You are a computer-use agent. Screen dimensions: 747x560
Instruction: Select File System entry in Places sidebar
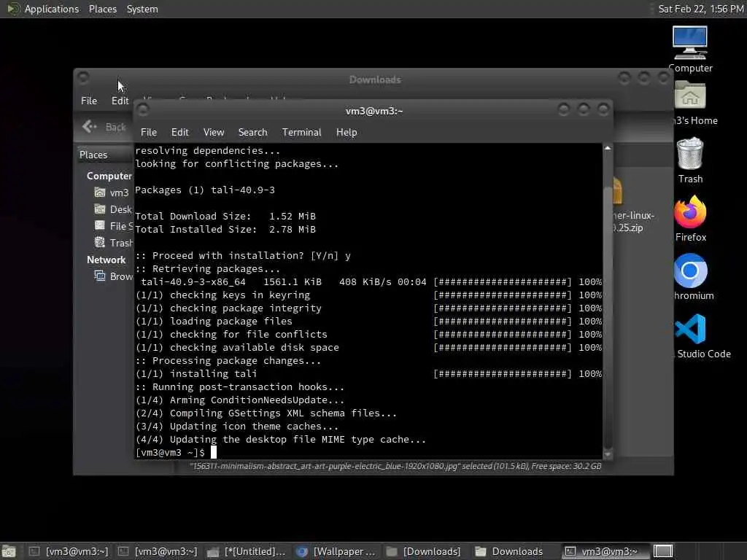click(113, 226)
